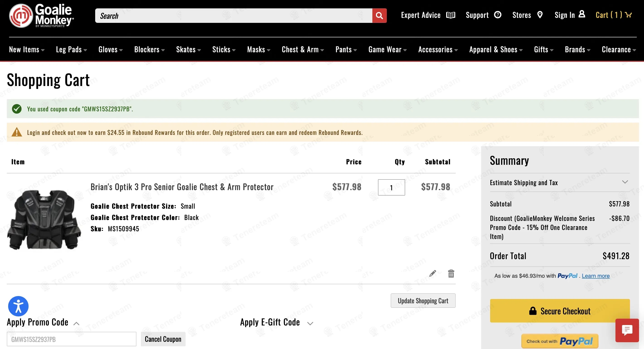
Task: Click the summary Subtotal $577.98 value
Action: (619, 204)
